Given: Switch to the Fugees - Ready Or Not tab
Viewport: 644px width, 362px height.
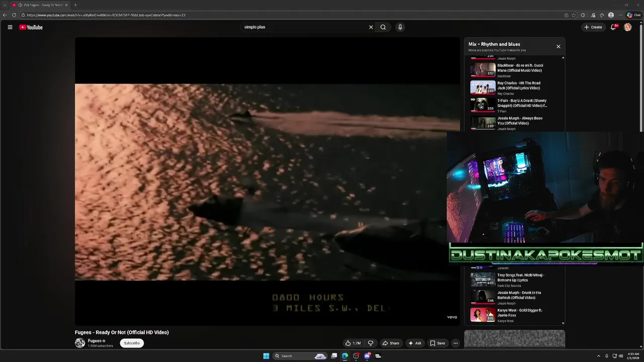Looking at the screenshot, I should click(x=40, y=5).
